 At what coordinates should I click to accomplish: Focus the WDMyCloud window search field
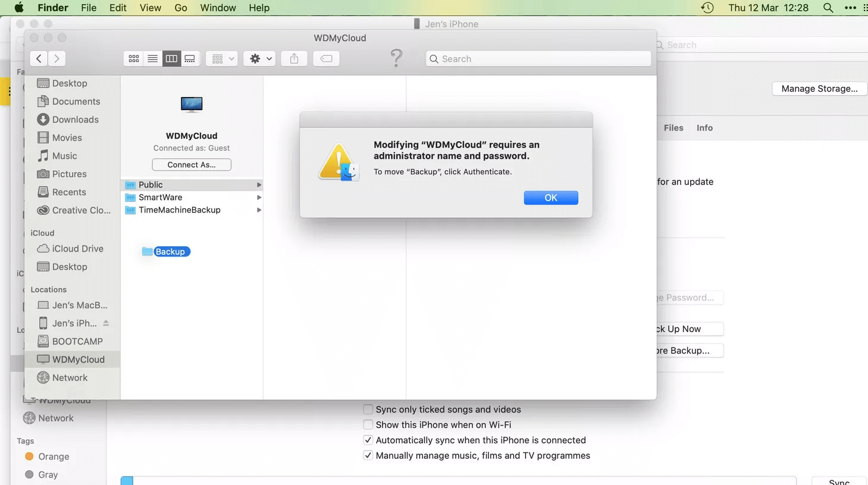[538, 59]
